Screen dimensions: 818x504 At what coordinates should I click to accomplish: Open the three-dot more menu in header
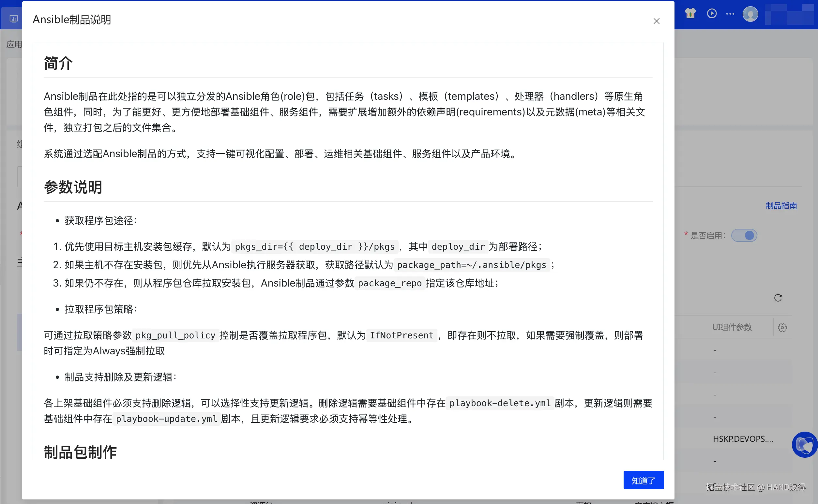click(730, 14)
